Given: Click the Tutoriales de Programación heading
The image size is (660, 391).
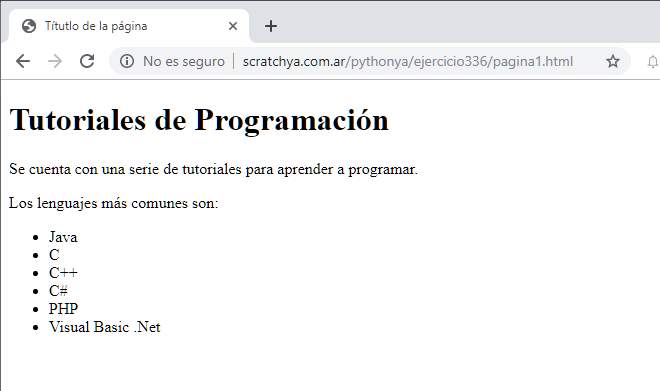Looking at the screenshot, I should point(199,120).
